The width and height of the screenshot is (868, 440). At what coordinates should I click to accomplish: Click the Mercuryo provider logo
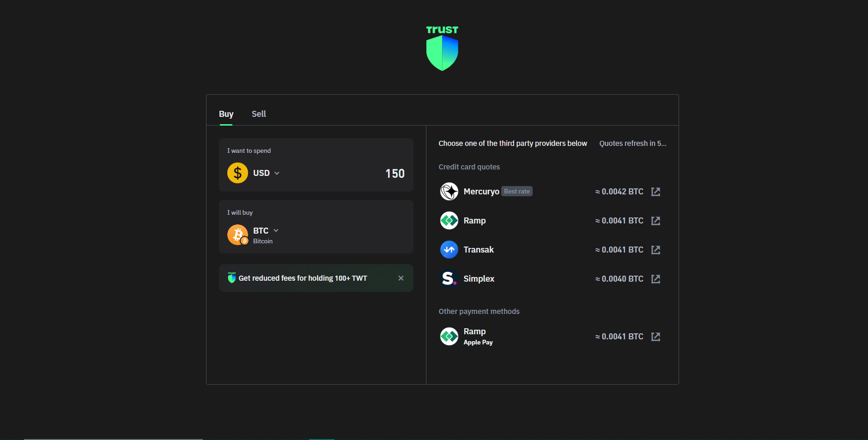click(449, 191)
